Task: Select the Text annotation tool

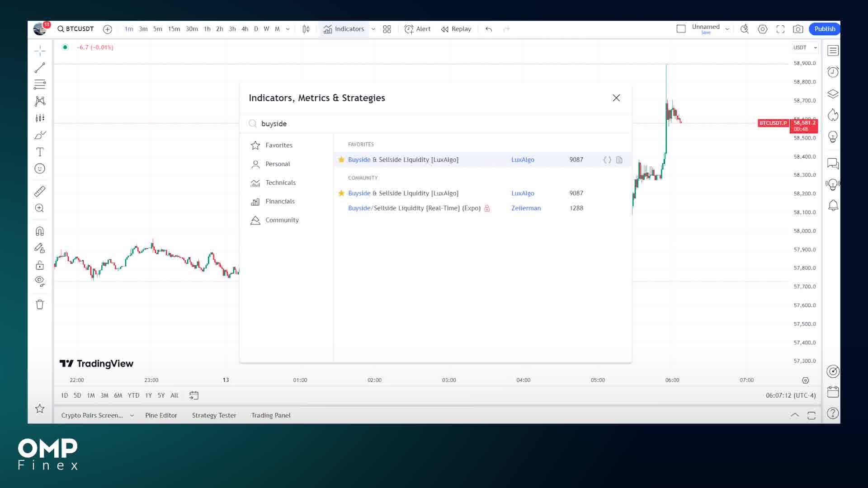Action: click(x=40, y=152)
